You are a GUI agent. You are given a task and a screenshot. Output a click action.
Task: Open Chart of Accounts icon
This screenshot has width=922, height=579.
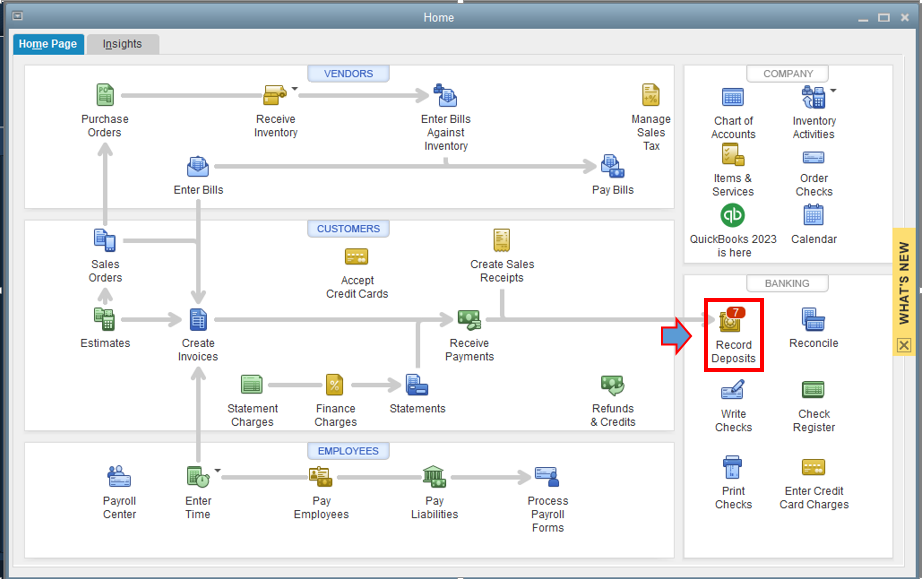click(x=733, y=96)
